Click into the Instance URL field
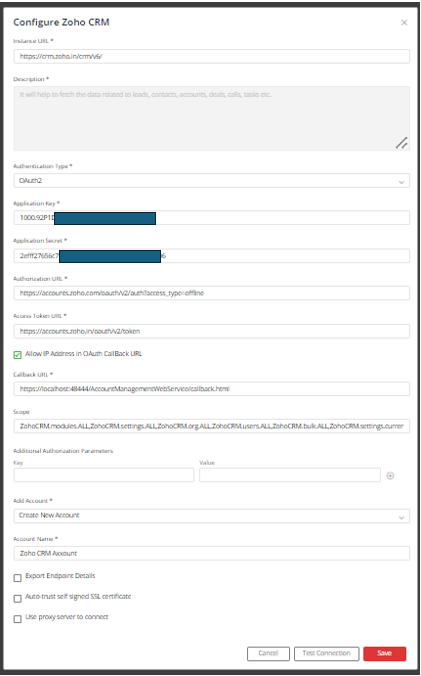 pyautogui.click(x=212, y=56)
